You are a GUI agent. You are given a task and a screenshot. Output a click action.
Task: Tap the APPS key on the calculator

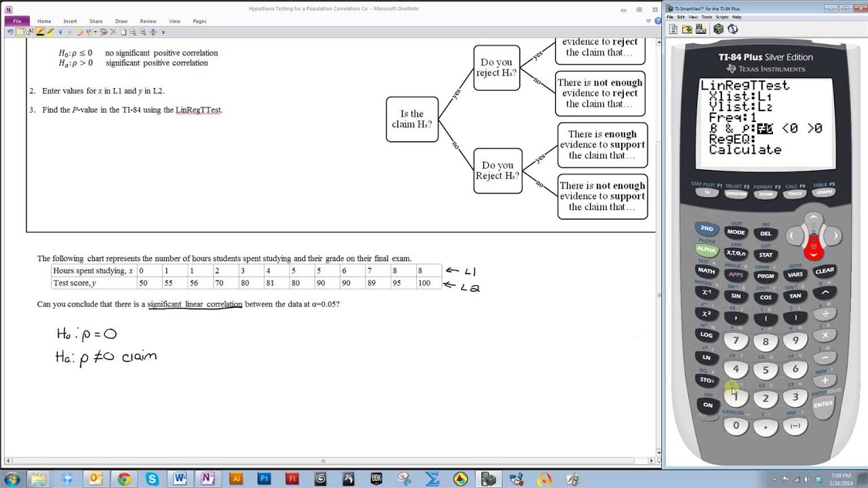click(x=736, y=274)
